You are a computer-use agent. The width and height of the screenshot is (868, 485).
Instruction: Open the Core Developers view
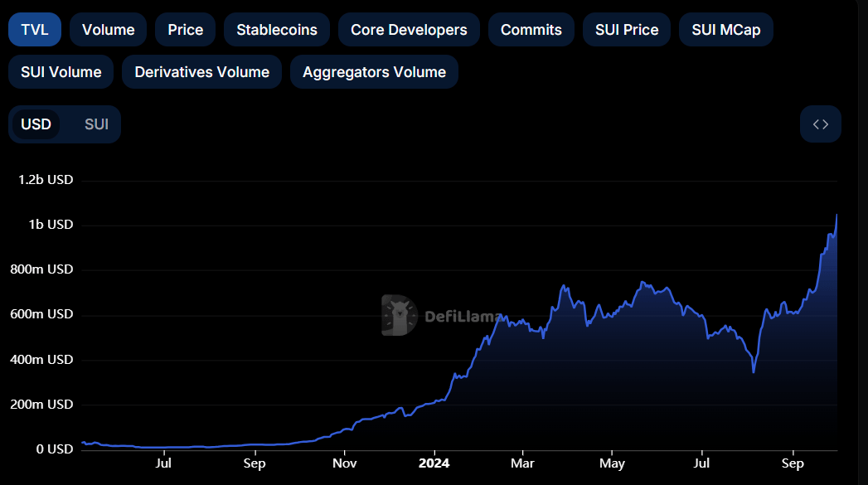(408, 29)
